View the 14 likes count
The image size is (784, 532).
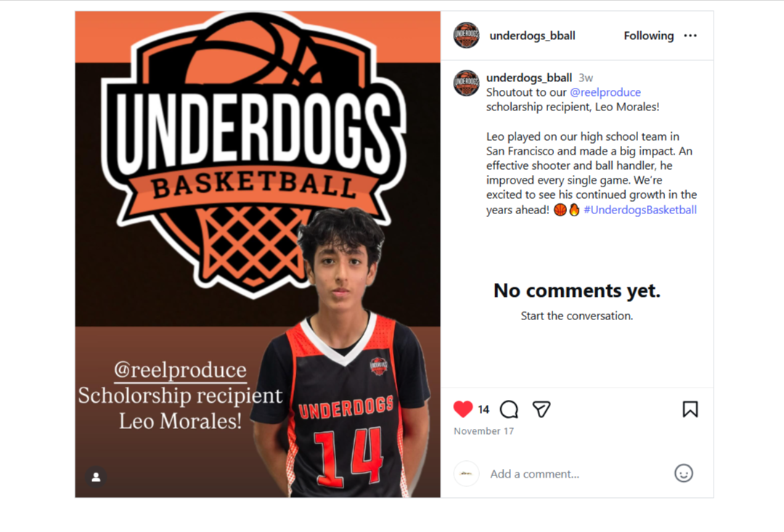[483, 409]
